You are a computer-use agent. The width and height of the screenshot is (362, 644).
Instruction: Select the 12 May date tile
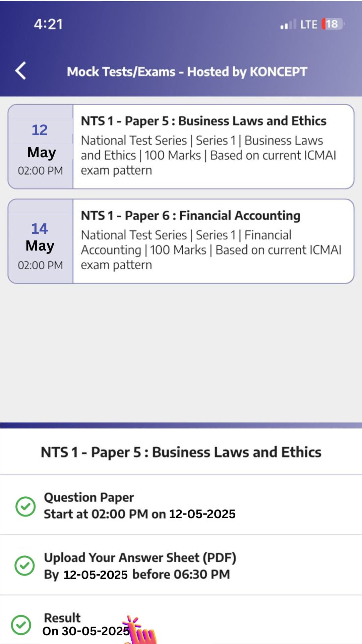(x=40, y=147)
